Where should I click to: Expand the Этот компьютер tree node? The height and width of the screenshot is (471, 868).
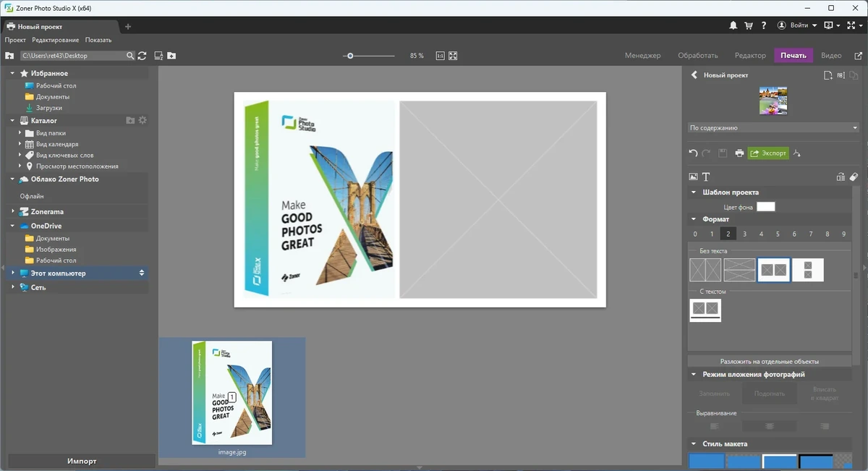pos(13,273)
